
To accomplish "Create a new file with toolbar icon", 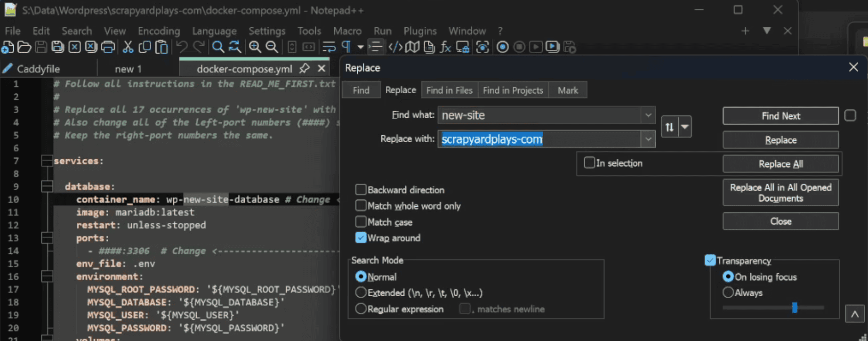I will [x=8, y=47].
